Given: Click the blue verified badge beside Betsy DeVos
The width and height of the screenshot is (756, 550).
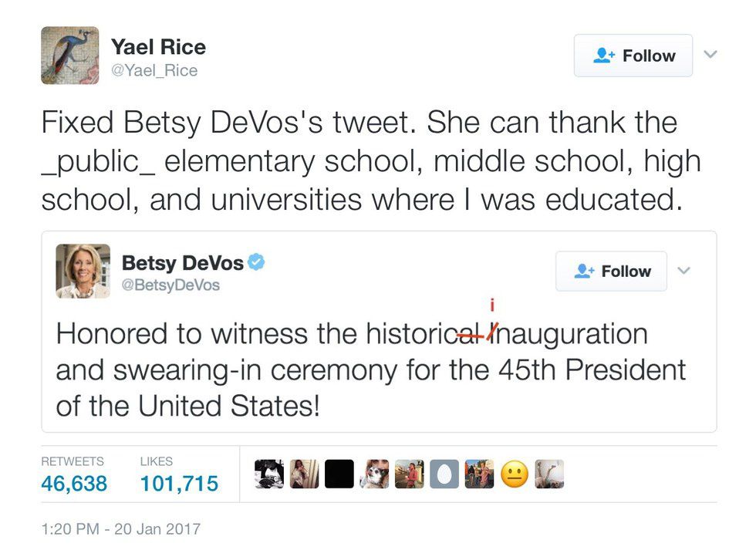Looking at the screenshot, I should pyautogui.click(x=258, y=262).
